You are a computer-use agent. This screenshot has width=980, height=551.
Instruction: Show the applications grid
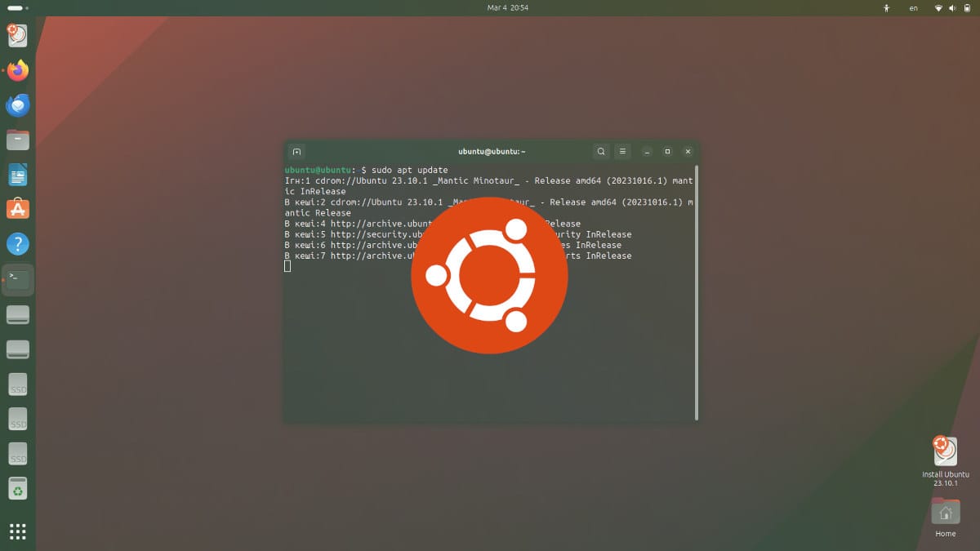point(18,531)
